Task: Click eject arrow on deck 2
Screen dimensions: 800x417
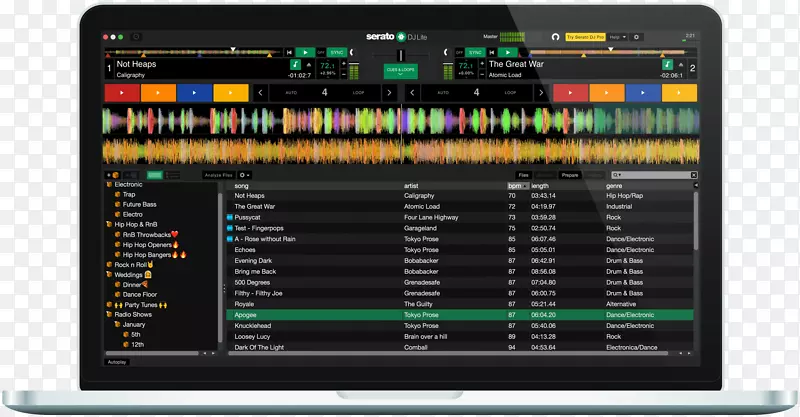Action: coord(681,65)
